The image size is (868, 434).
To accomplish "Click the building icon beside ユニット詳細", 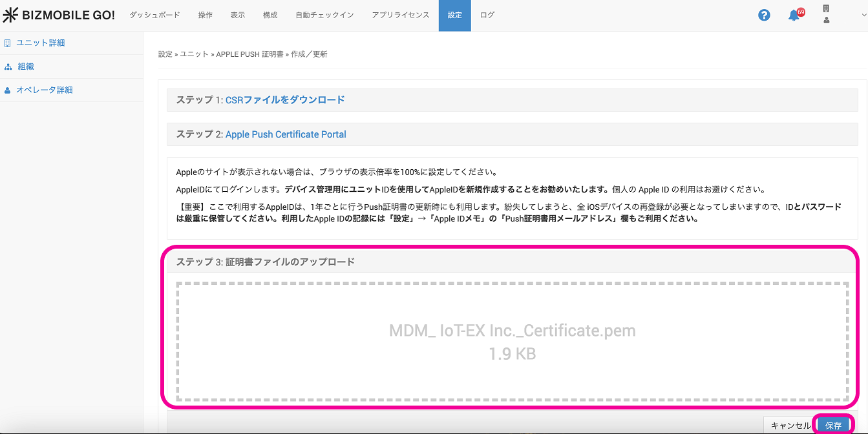I will coord(8,43).
